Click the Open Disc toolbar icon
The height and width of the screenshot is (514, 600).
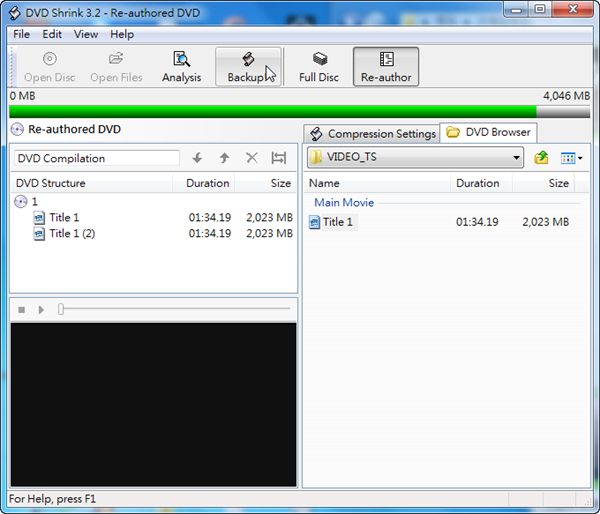pyautogui.click(x=49, y=67)
